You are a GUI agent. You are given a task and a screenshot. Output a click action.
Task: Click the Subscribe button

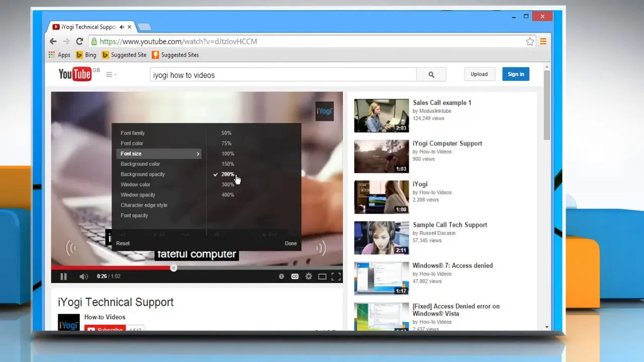pyautogui.click(x=104, y=329)
